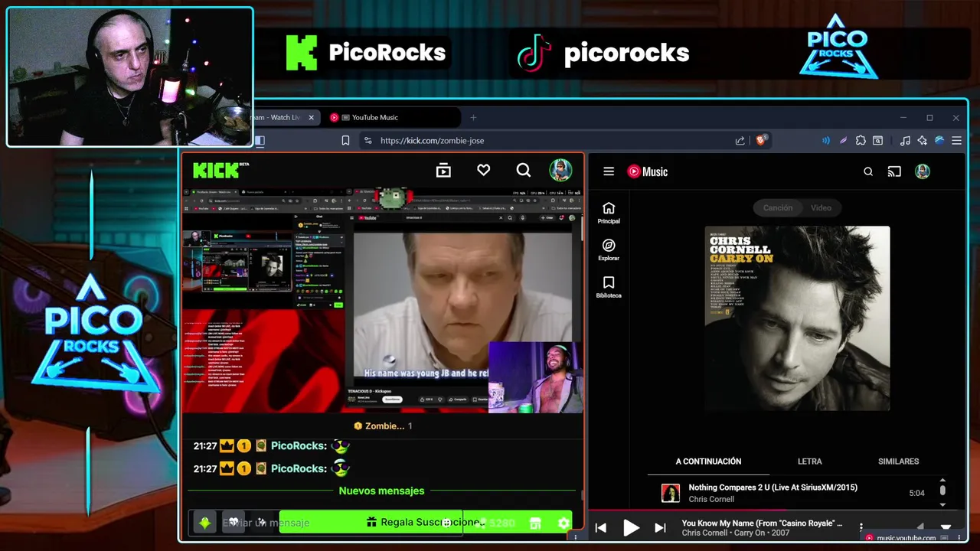Skip to previous track
Viewport: 980px width, 551px height.
pyautogui.click(x=601, y=527)
